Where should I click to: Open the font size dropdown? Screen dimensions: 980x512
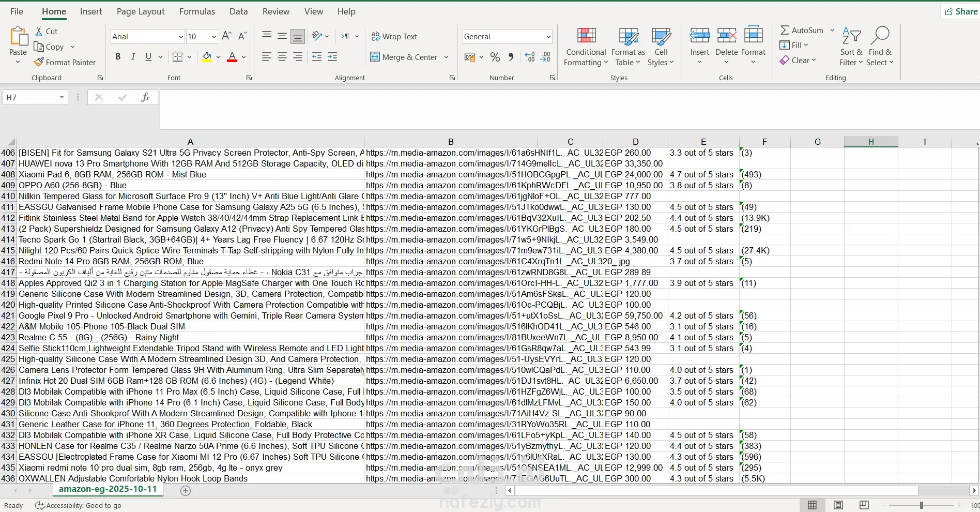point(214,37)
